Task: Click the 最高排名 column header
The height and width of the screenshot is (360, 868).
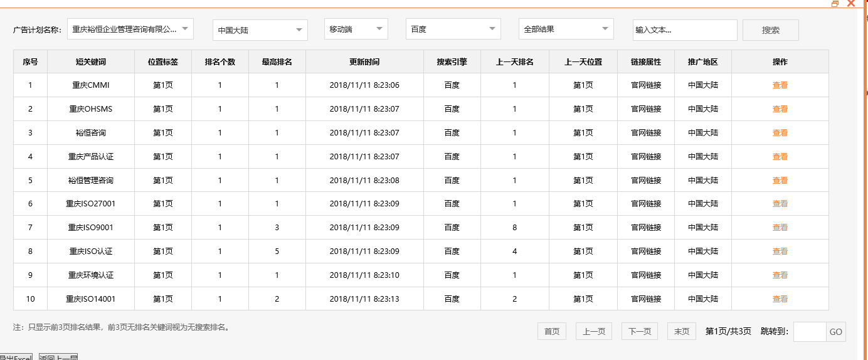Action: (x=277, y=62)
